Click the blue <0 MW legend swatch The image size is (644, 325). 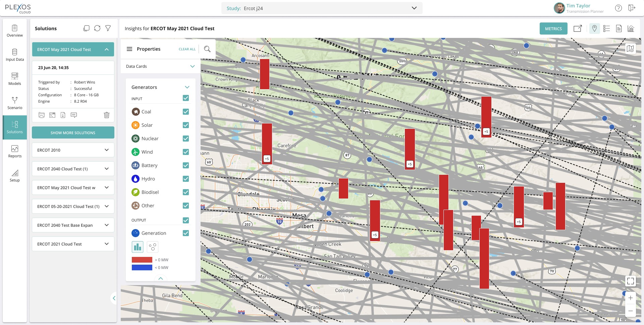click(142, 267)
